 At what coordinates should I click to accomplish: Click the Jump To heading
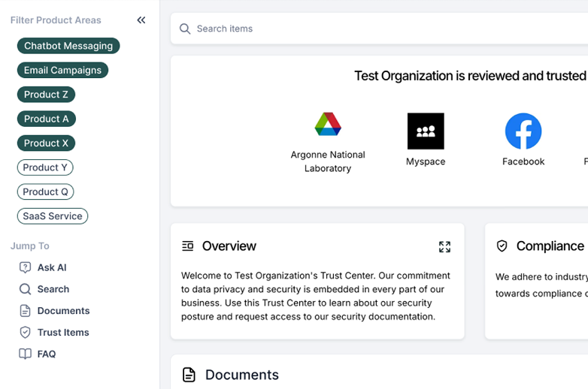pos(30,246)
